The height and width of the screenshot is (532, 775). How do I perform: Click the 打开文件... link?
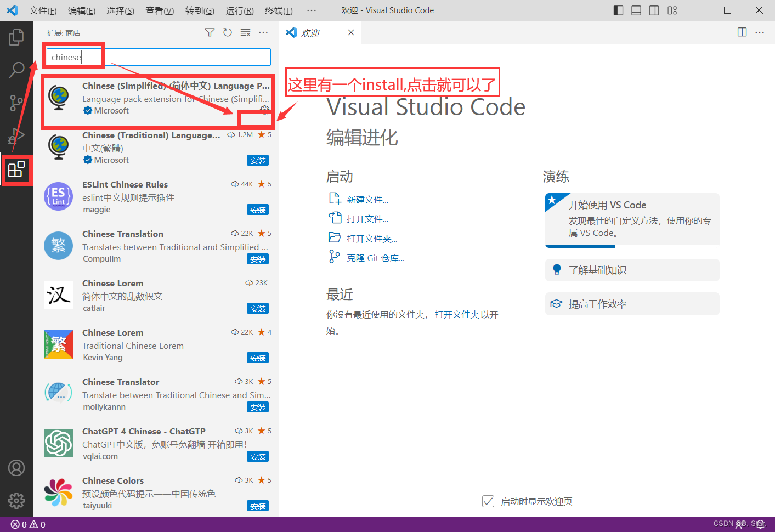coord(367,219)
